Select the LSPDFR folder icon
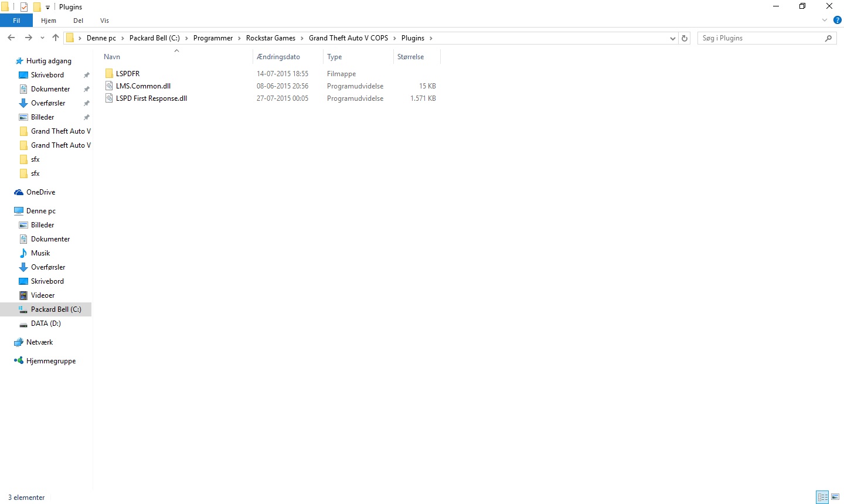Screen dimensions: 844x504 (109, 74)
